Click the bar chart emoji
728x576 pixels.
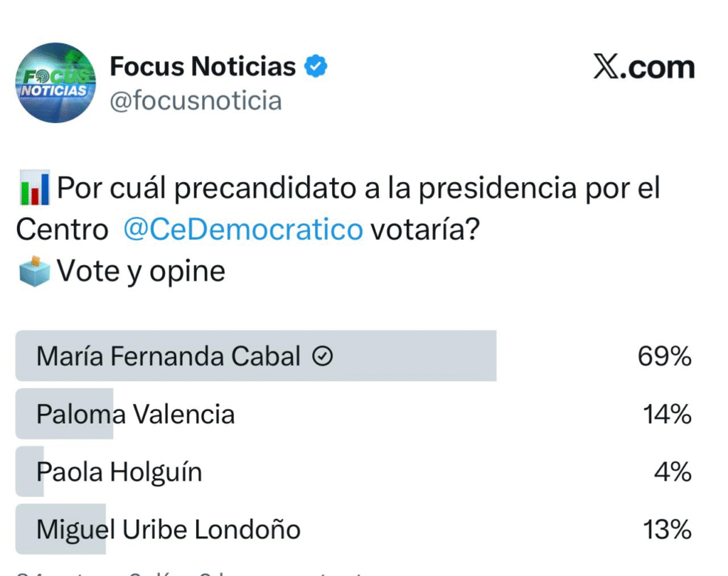tap(33, 189)
